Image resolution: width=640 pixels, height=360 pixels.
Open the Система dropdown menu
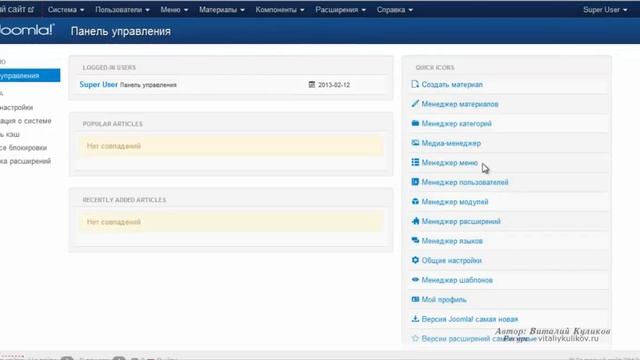[66, 9]
